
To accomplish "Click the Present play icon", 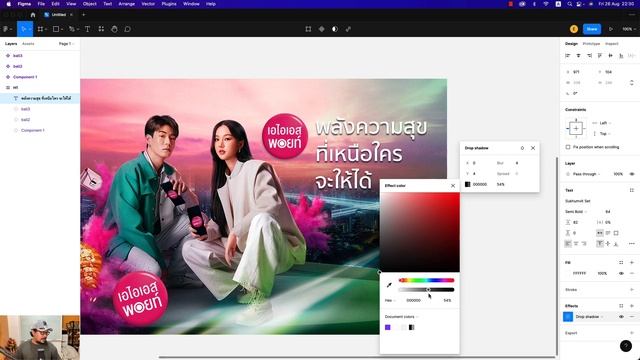I will click(611, 29).
